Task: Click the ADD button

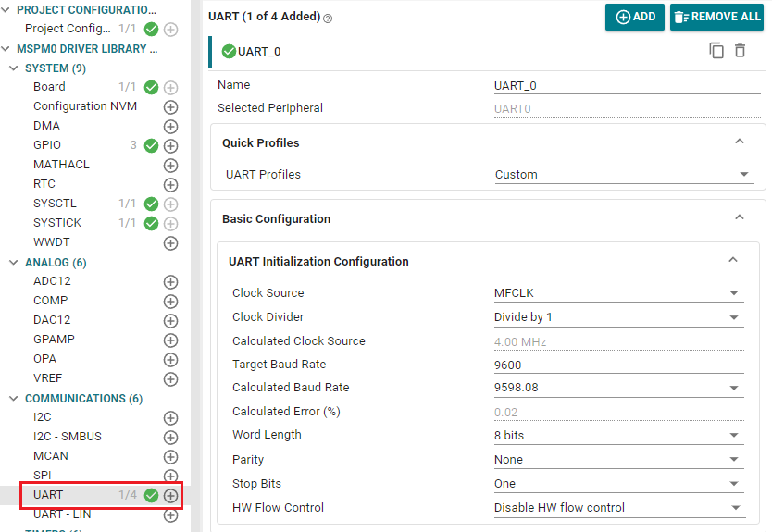Action: pos(634,17)
